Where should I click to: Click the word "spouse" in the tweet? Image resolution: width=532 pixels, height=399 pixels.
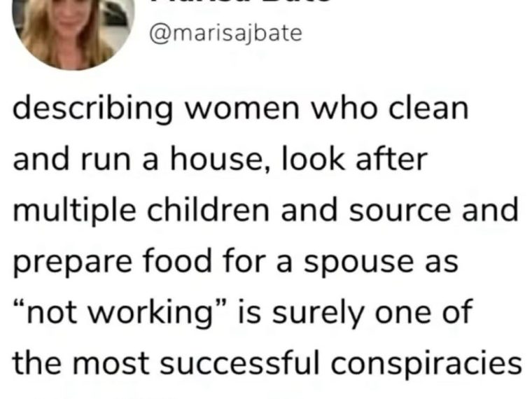[x=359, y=263]
